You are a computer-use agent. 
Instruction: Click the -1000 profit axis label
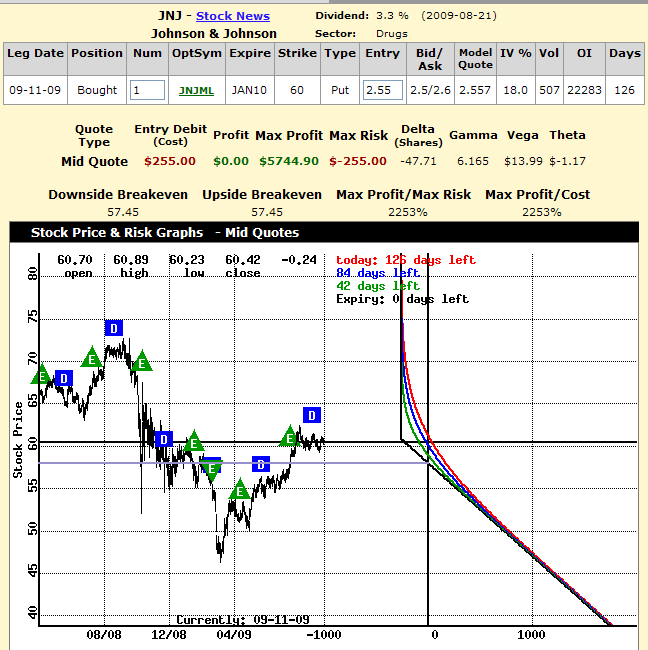click(324, 635)
